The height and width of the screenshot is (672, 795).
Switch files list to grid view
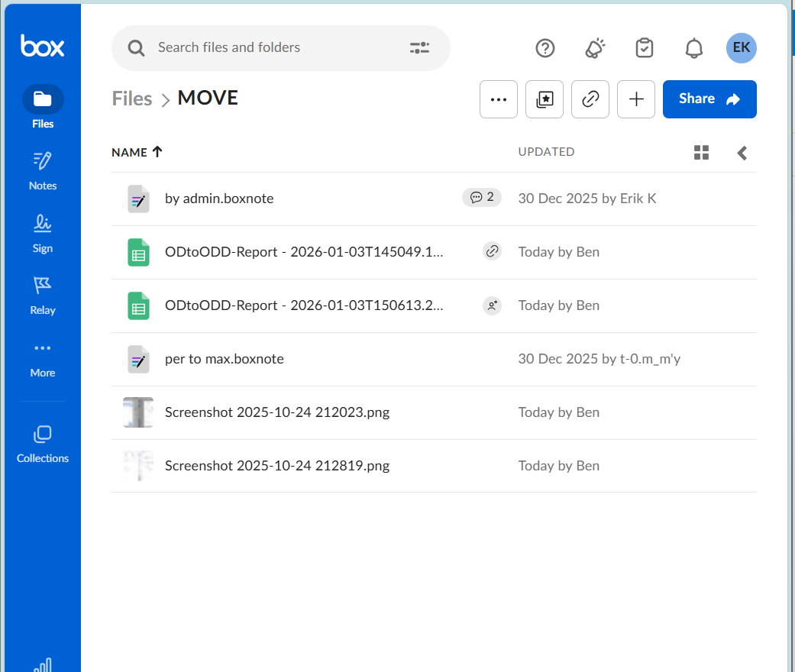pyautogui.click(x=701, y=152)
